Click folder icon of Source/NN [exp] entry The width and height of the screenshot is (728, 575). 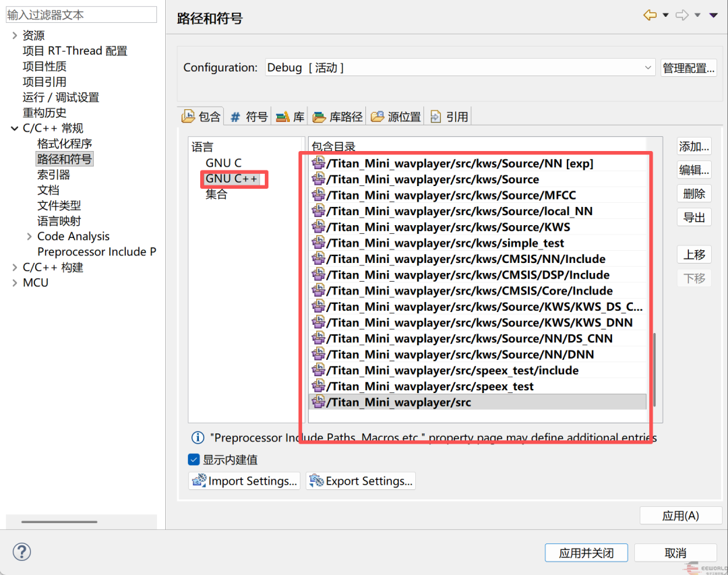318,163
